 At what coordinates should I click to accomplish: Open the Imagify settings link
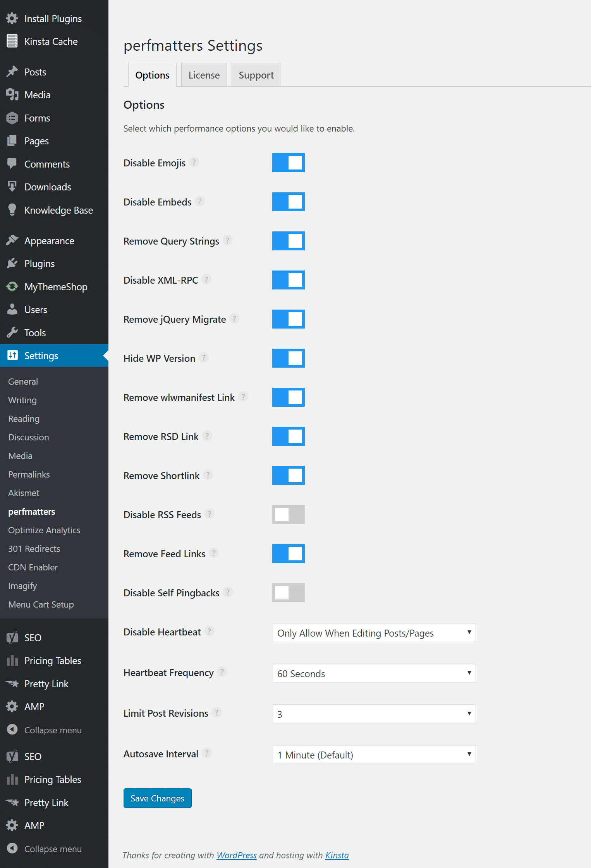click(22, 586)
